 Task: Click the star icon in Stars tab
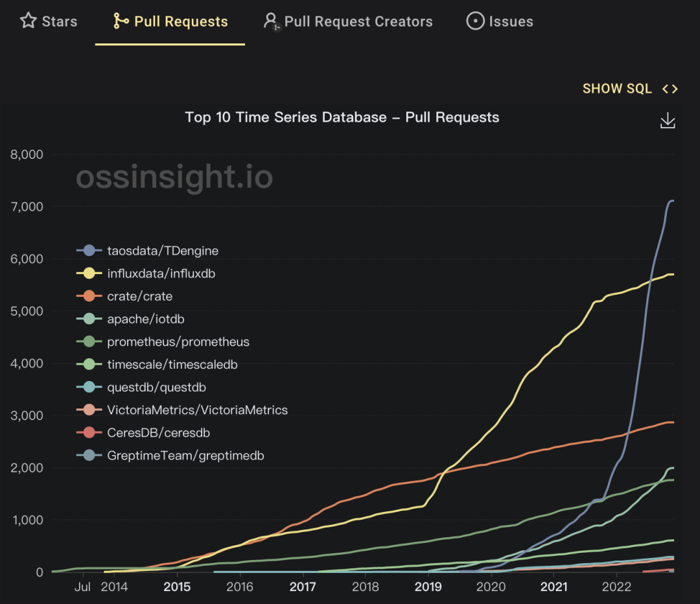click(28, 21)
